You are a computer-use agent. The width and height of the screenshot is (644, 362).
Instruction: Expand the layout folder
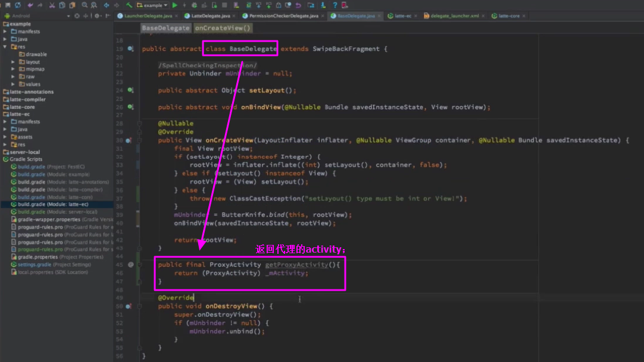13,62
